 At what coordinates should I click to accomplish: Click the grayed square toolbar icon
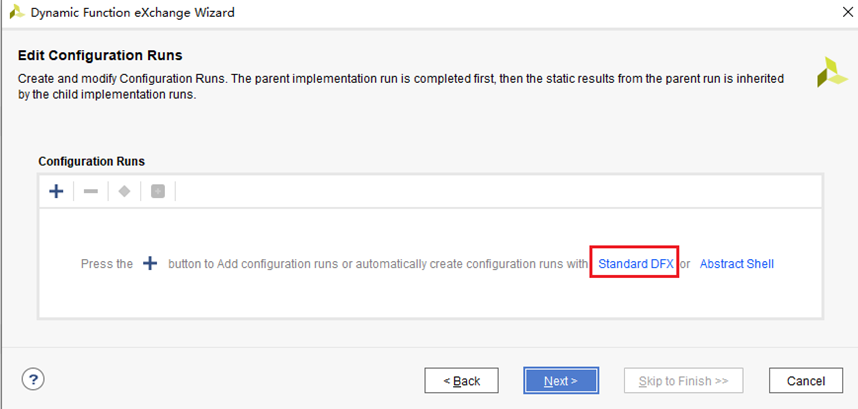tap(157, 191)
